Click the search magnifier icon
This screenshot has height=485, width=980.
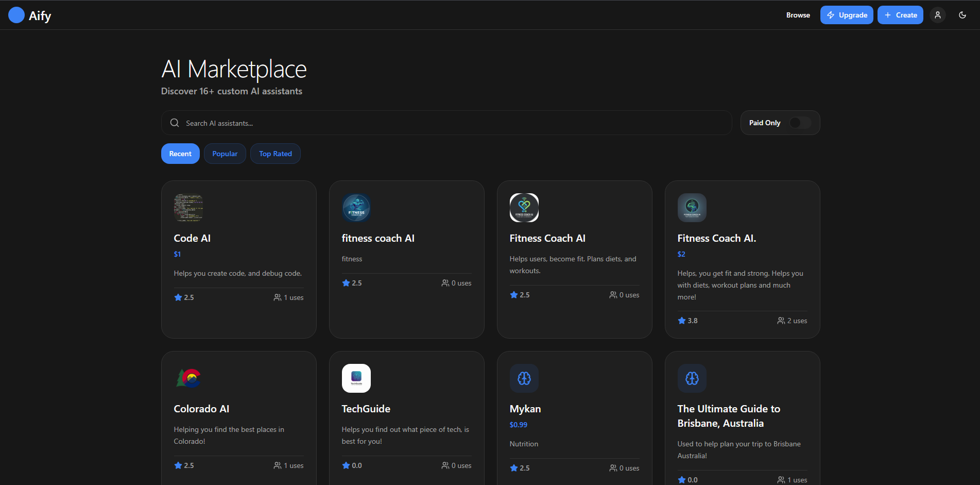click(175, 123)
